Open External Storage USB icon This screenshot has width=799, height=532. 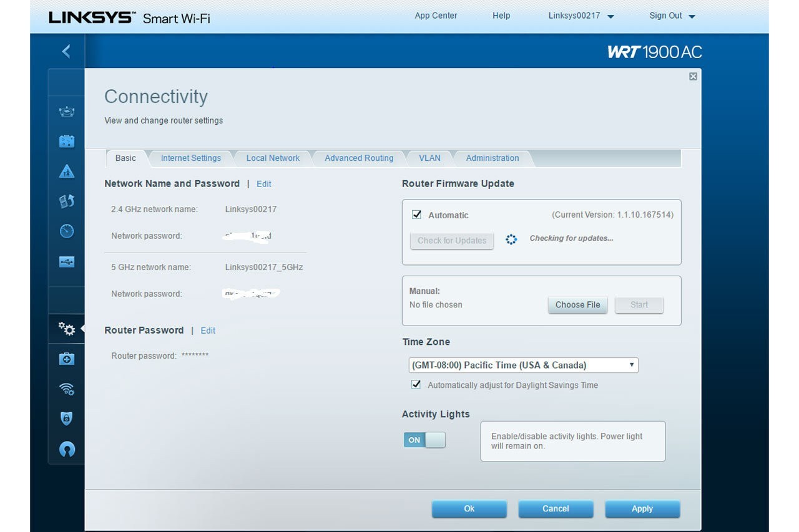point(67,262)
